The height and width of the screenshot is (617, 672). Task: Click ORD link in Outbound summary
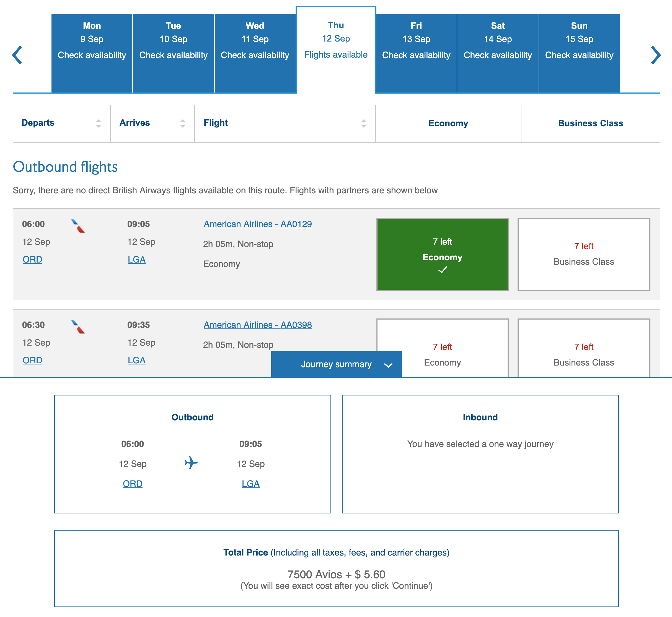point(133,484)
